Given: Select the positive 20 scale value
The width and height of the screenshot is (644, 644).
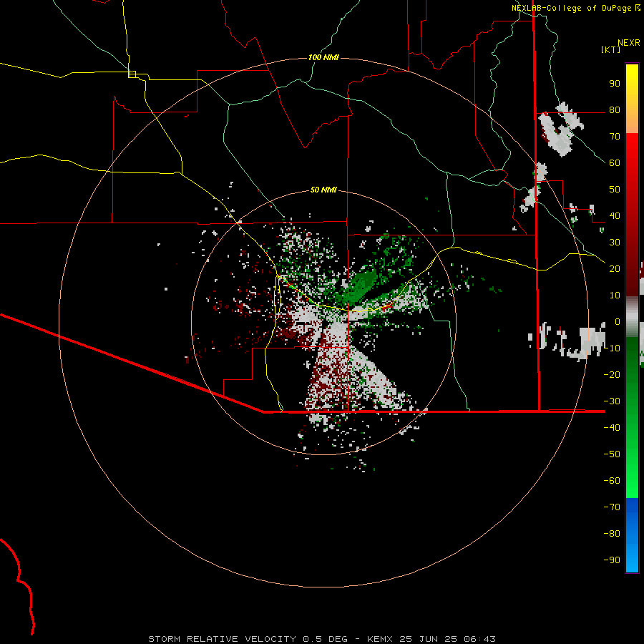Looking at the screenshot, I should [x=615, y=268].
